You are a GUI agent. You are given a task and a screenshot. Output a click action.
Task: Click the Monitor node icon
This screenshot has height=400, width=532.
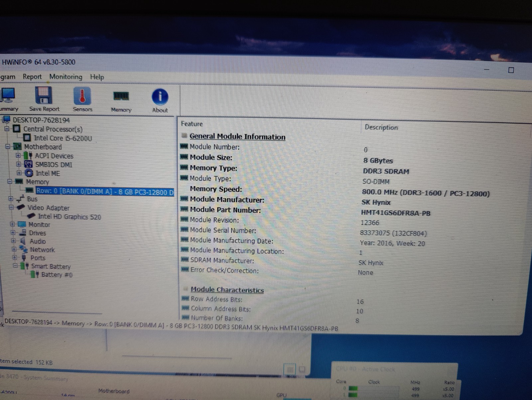[x=22, y=224]
